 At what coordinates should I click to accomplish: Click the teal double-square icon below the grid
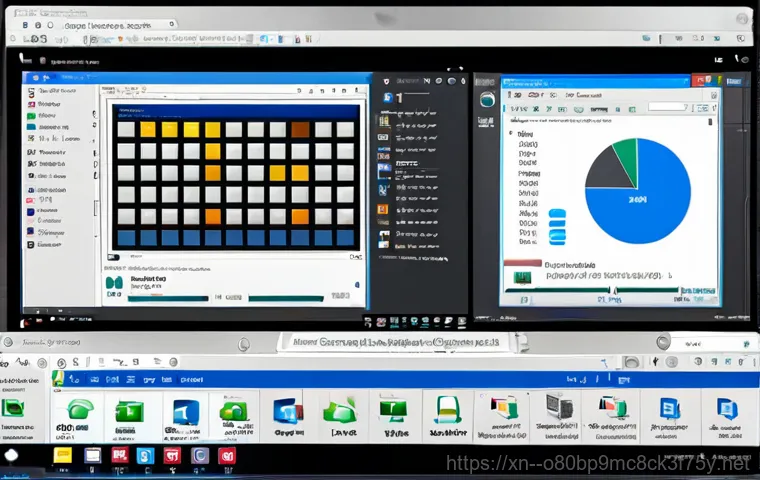click(115, 284)
